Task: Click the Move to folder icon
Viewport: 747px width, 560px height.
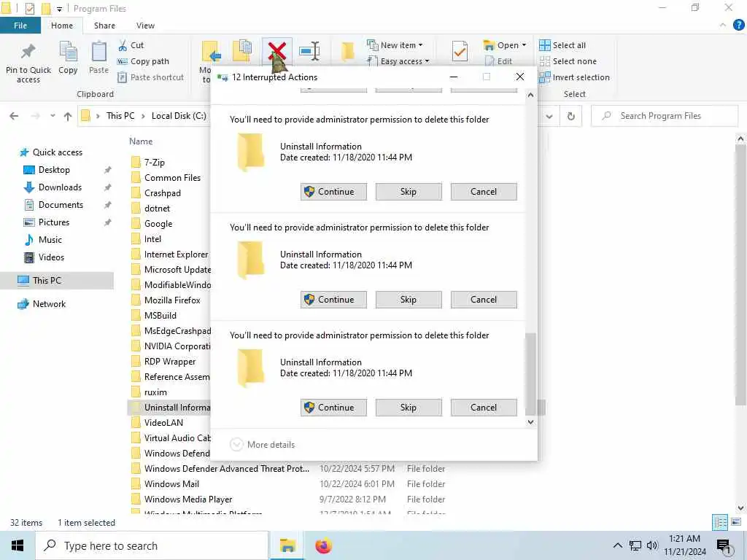Action: 211,52
